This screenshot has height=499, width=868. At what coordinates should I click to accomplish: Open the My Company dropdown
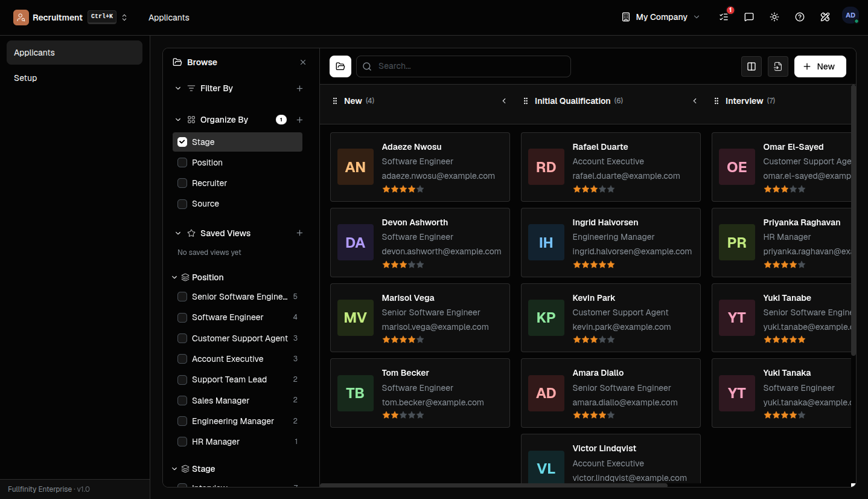[660, 17]
